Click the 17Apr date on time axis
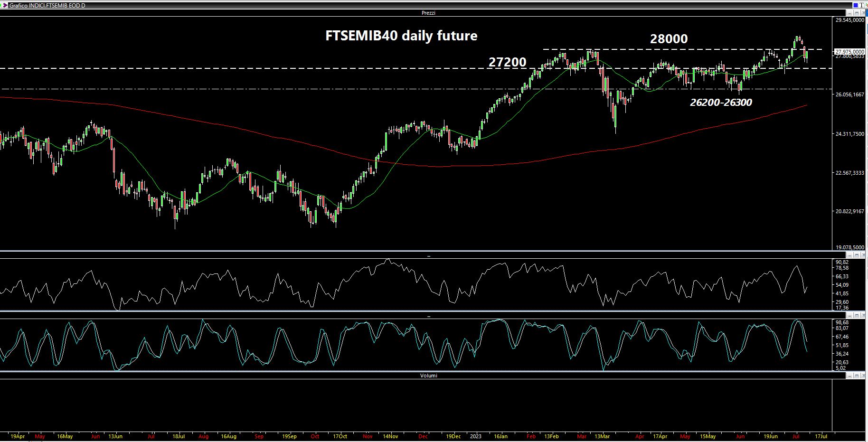 click(x=660, y=436)
